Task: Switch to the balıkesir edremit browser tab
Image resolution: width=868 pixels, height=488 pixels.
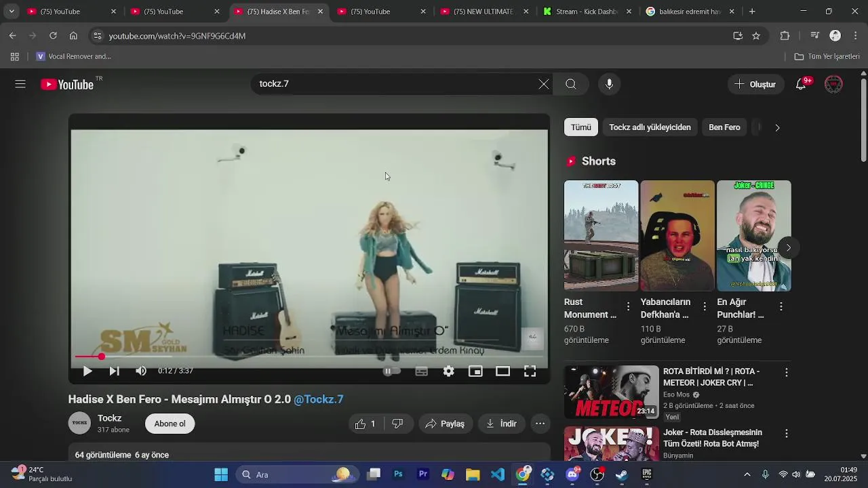Action: coord(690,12)
